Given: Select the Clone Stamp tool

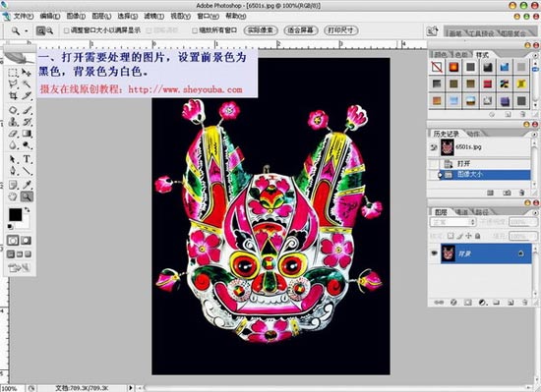Looking at the screenshot, I should (x=13, y=122).
